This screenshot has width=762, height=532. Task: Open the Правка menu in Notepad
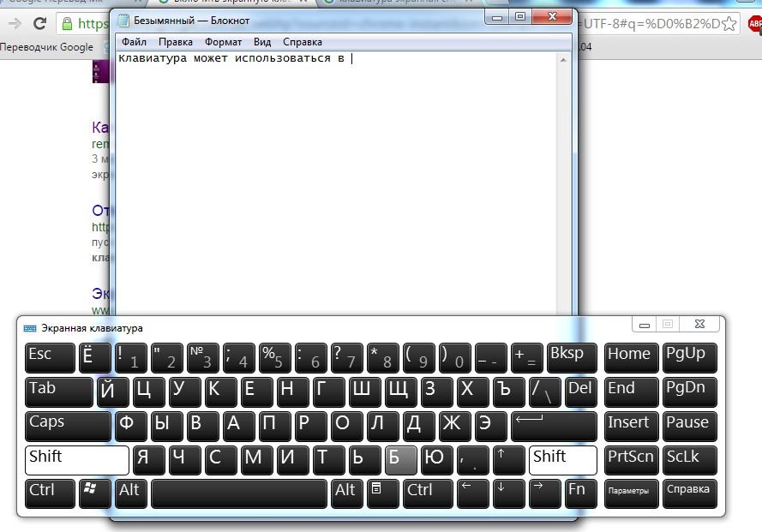[x=176, y=41]
